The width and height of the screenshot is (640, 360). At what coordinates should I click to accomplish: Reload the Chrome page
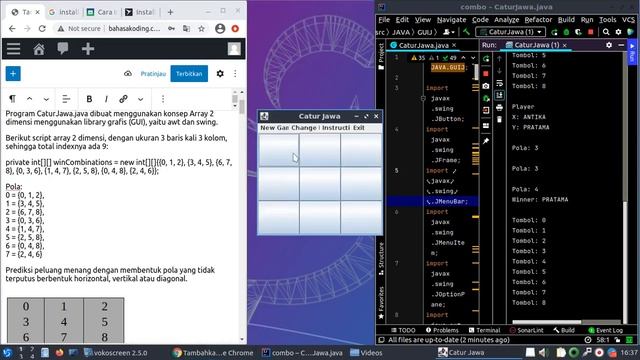point(42,29)
